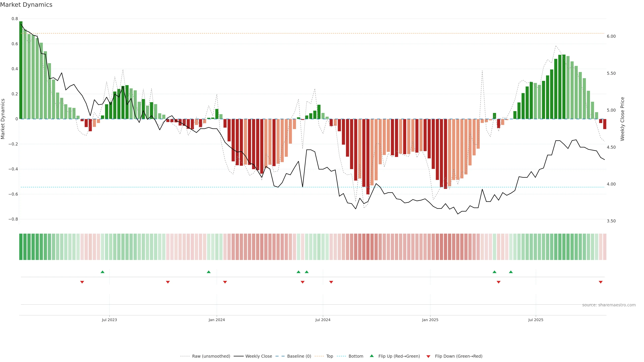
Task: Click the last Flip Down marker at far right
Action: tap(601, 282)
